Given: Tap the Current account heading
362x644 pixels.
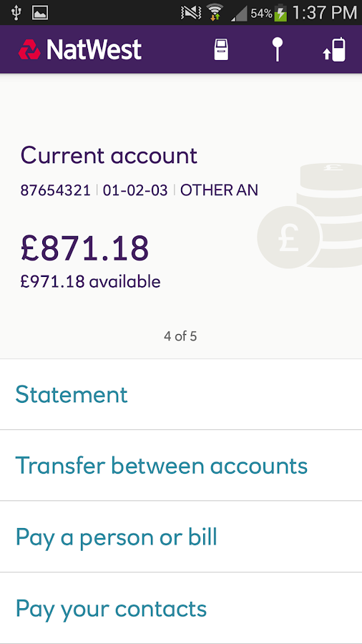Looking at the screenshot, I should tap(109, 155).
